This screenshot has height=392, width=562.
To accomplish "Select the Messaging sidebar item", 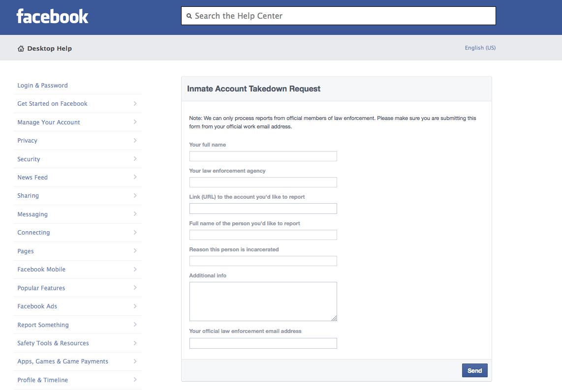I will click(32, 214).
